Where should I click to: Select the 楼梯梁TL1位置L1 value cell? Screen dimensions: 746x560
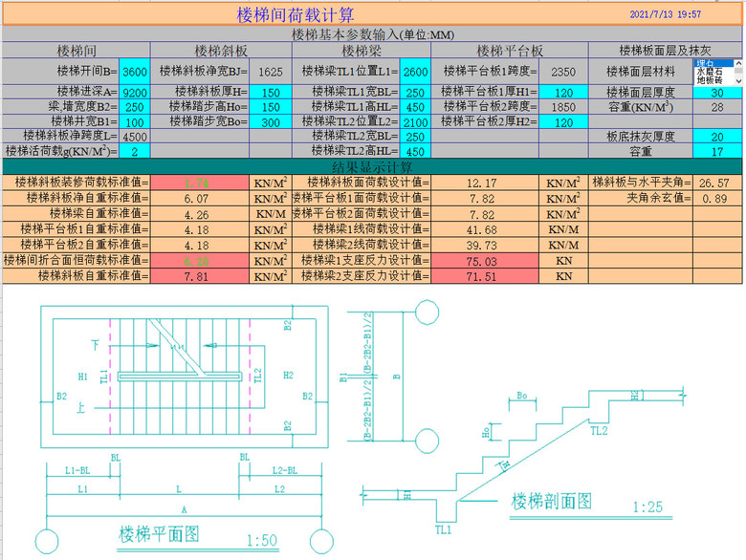(x=414, y=72)
